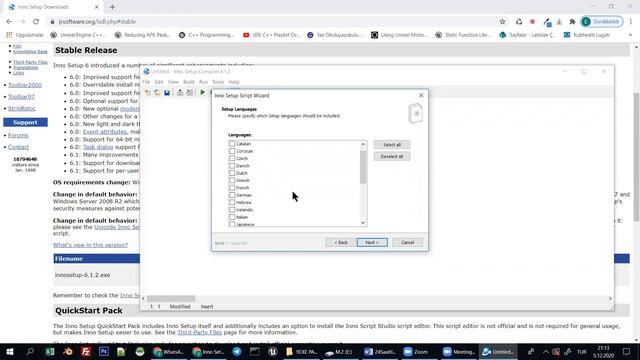The image size is (640, 360).
Task: Click the browser address bar
Action: 269,22
